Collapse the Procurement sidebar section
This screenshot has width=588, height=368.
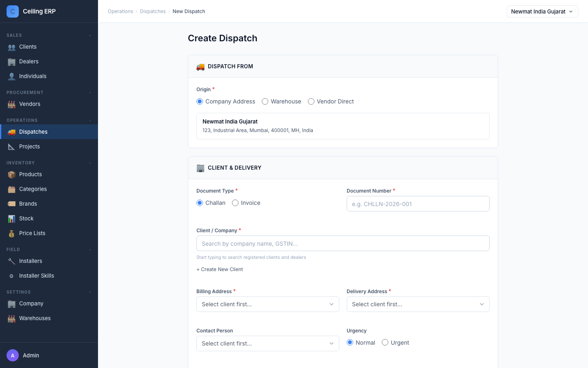[x=90, y=93]
